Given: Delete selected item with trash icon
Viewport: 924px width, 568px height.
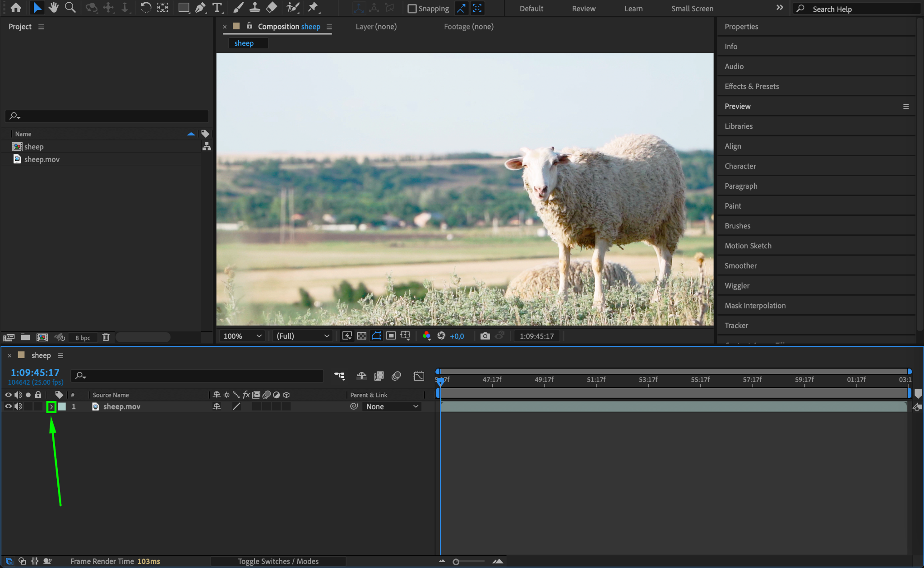Looking at the screenshot, I should (x=106, y=337).
